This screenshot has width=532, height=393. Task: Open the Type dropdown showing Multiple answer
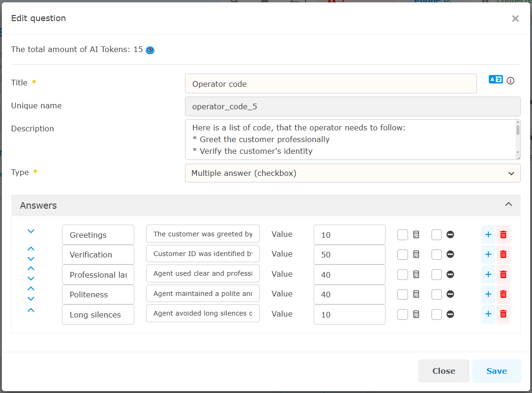pyautogui.click(x=352, y=173)
